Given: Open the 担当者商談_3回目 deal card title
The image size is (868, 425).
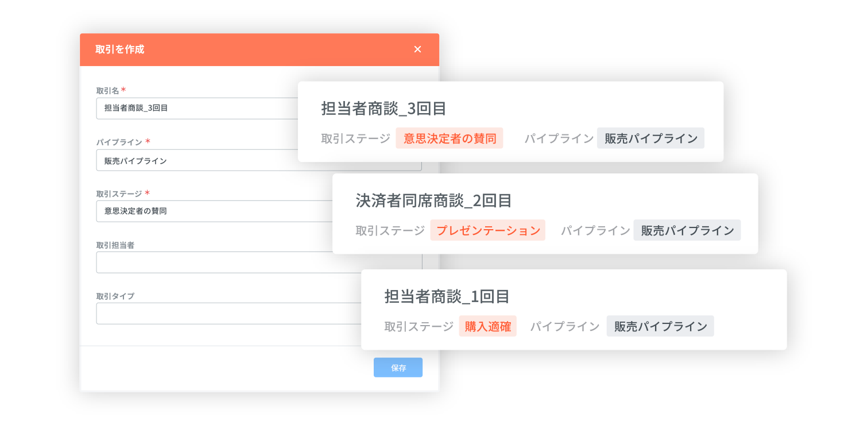Looking at the screenshot, I should (384, 109).
